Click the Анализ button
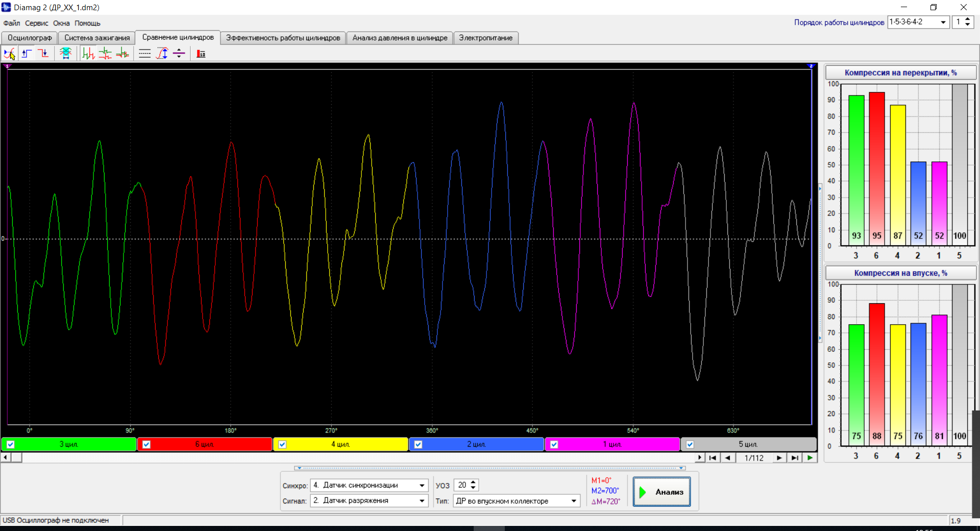The height and width of the screenshot is (531, 980). (662, 492)
